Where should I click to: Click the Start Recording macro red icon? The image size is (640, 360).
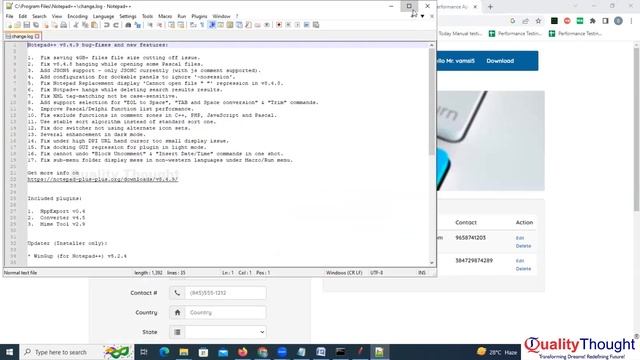pyautogui.click(x=279, y=25)
